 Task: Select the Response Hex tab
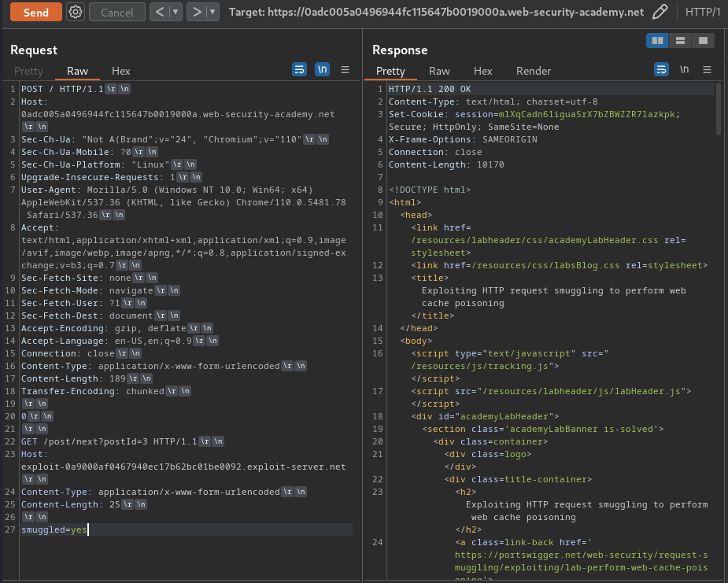coord(483,71)
